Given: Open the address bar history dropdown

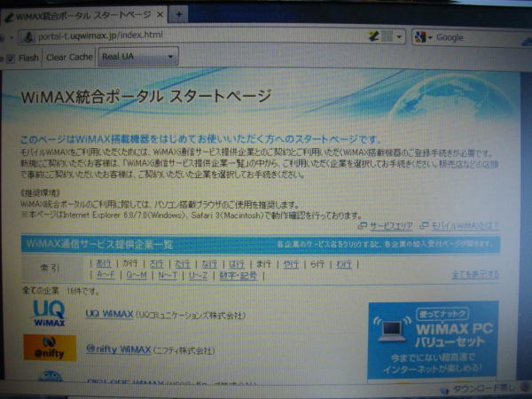Looking at the screenshot, I should point(399,36).
